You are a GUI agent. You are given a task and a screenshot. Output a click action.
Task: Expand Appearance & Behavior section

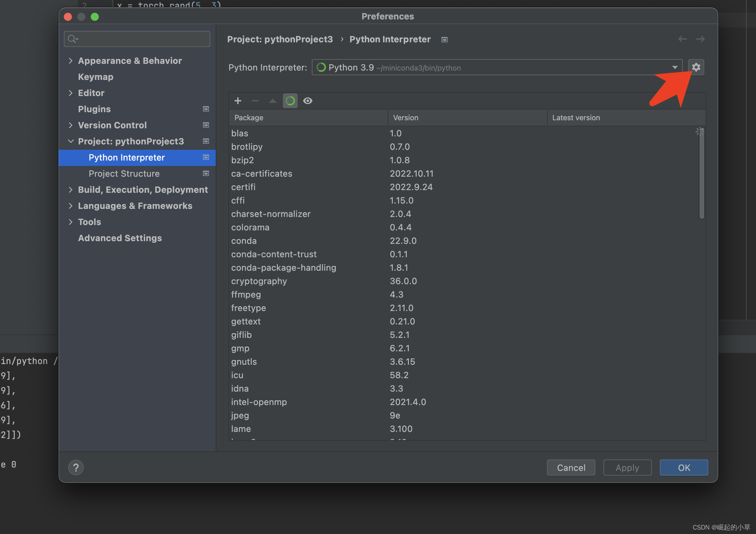coord(71,61)
